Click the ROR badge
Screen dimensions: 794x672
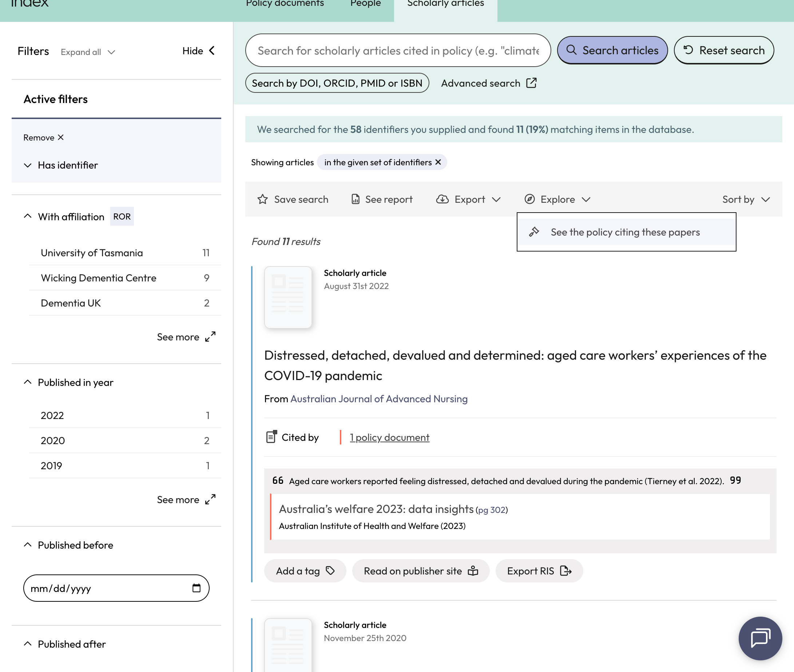pos(122,216)
